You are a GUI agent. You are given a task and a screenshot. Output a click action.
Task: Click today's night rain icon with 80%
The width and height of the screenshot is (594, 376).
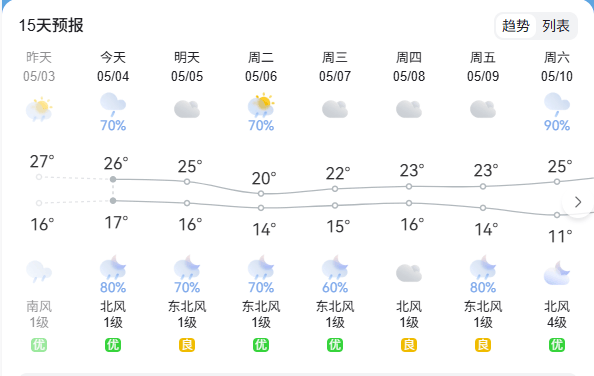pos(113,267)
